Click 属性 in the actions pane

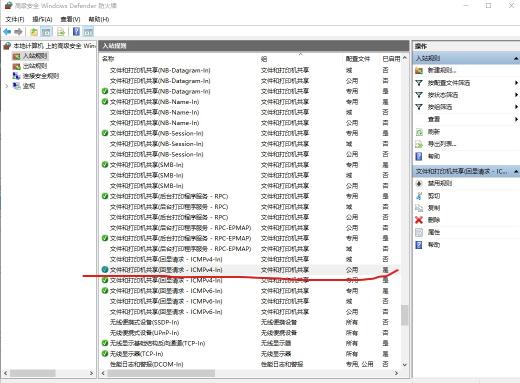click(434, 232)
